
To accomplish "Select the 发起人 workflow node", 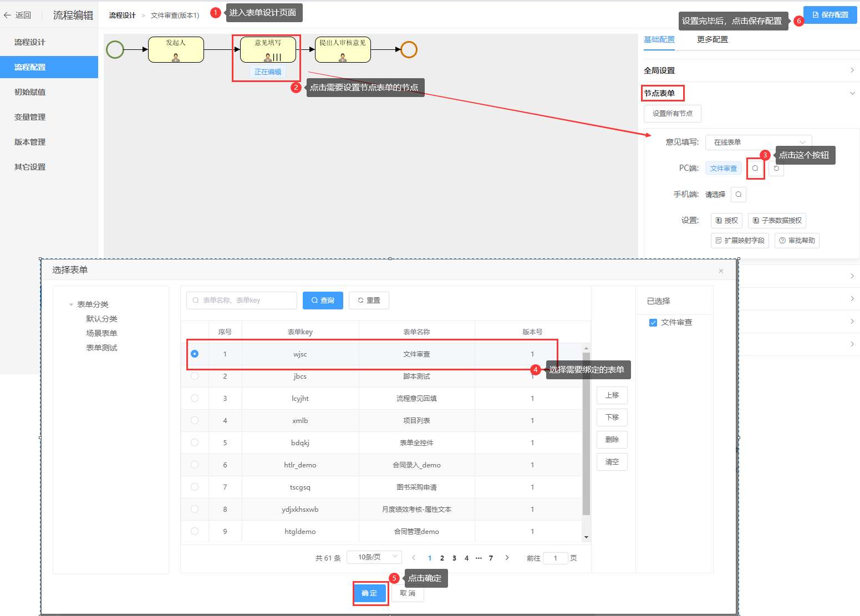I will click(176, 49).
